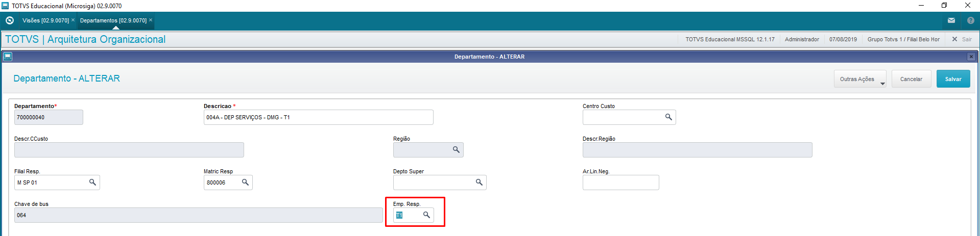The height and width of the screenshot is (236, 980).
Task: Open the Depto Super search lookup
Action: pyautogui.click(x=479, y=182)
